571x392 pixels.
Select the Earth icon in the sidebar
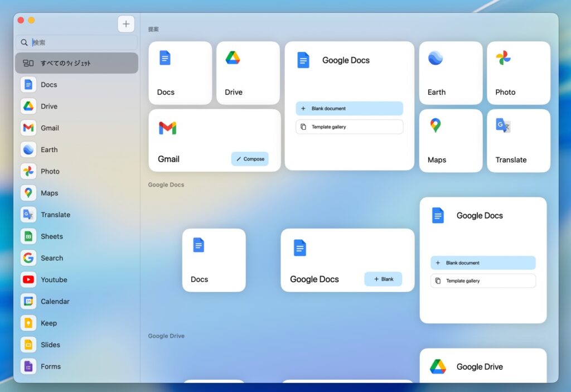click(x=28, y=149)
